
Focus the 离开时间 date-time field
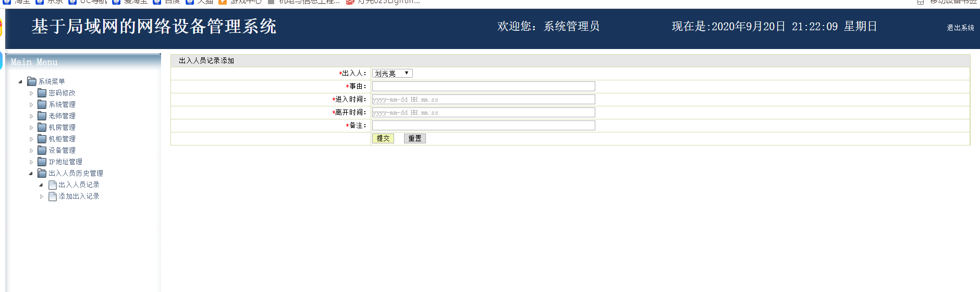pyautogui.click(x=483, y=112)
